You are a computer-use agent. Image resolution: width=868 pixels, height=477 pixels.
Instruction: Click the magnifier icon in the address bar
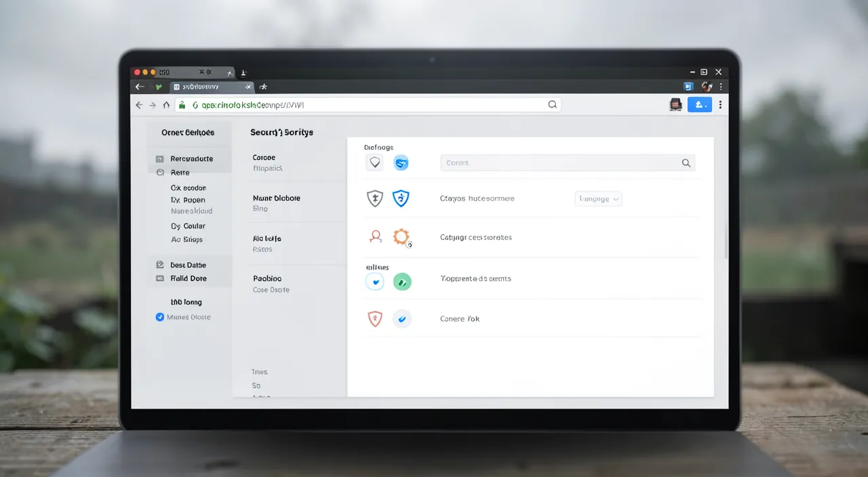552,105
